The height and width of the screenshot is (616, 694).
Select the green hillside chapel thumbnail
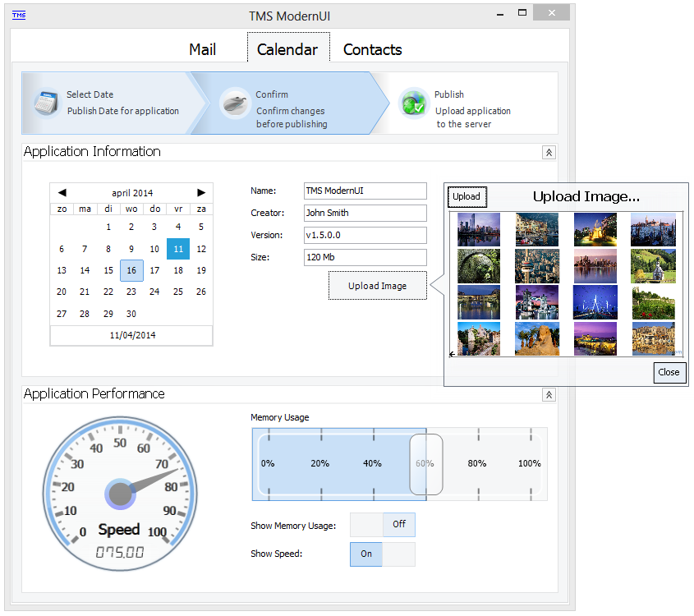(x=653, y=266)
